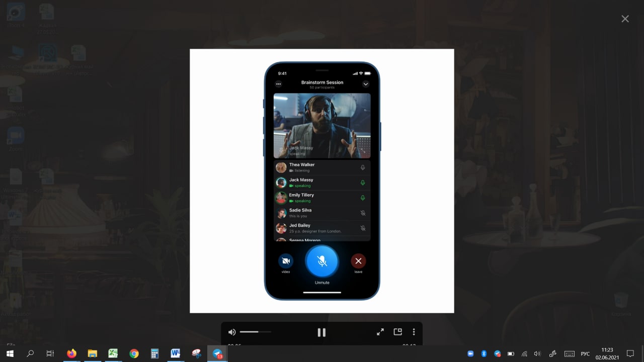Open File Explorer from the taskbar
644x362 pixels.
click(92, 353)
